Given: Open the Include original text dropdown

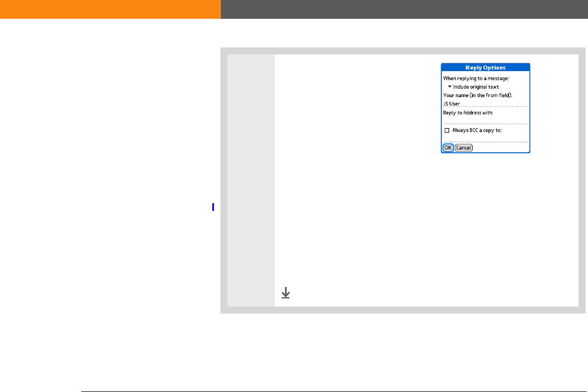Looking at the screenshot, I should (x=473, y=87).
